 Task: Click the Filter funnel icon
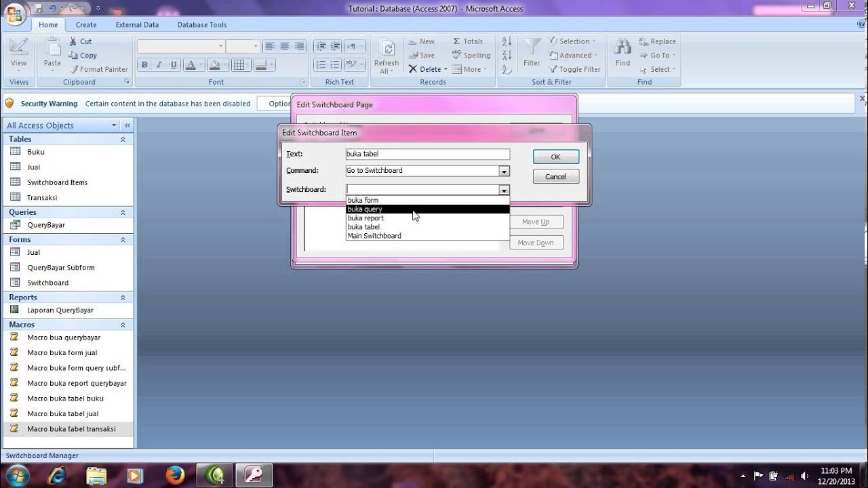click(532, 47)
